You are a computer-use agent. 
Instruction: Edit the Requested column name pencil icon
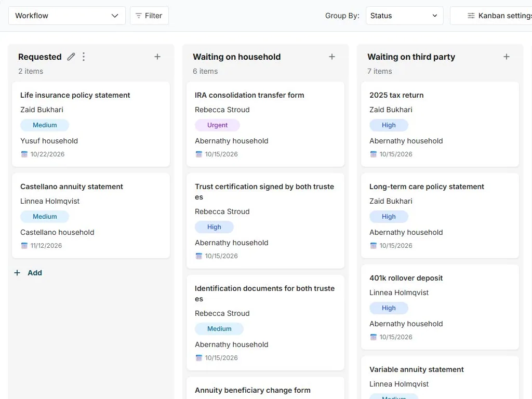click(71, 57)
